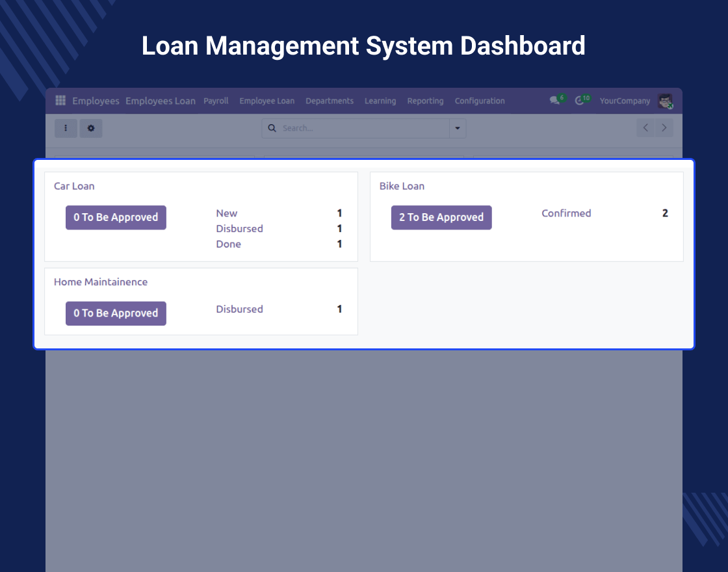Open the Employee Loan menu

pyautogui.click(x=267, y=101)
